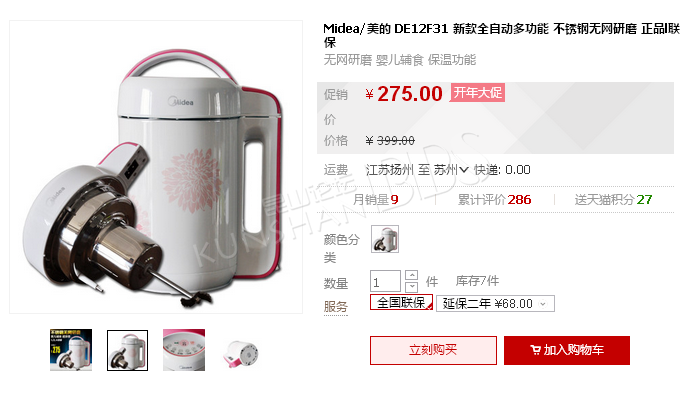Screen dimensions: 685x401
Task: Click the main product image of the soymilk maker
Action: point(156,167)
